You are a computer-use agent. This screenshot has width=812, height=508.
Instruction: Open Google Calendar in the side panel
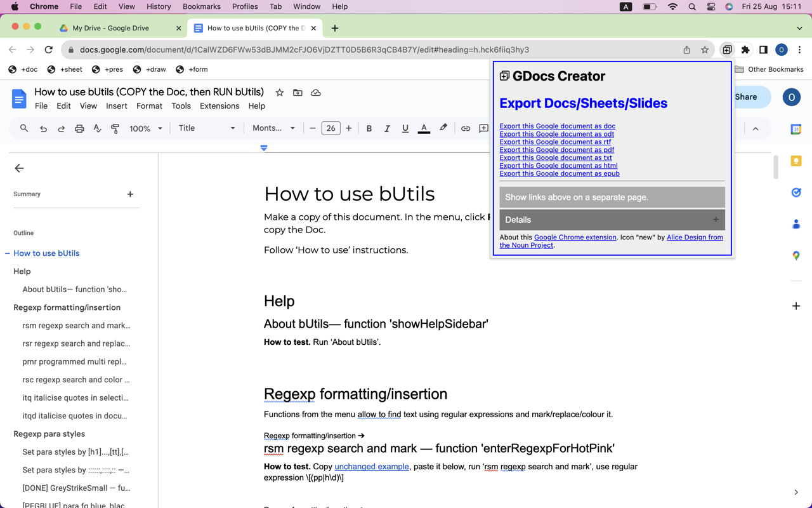coord(796,129)
